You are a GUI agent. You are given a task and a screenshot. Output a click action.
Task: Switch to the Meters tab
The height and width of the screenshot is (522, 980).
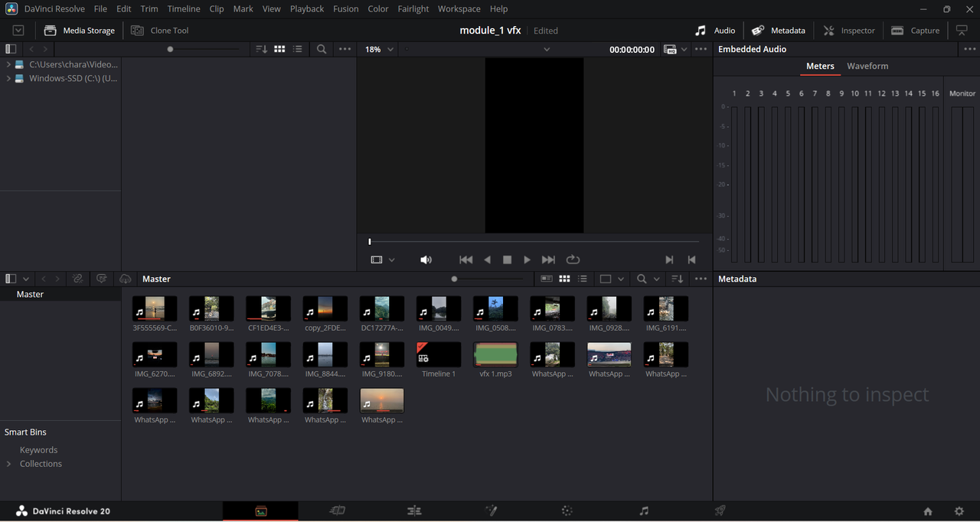click(820, 67)
